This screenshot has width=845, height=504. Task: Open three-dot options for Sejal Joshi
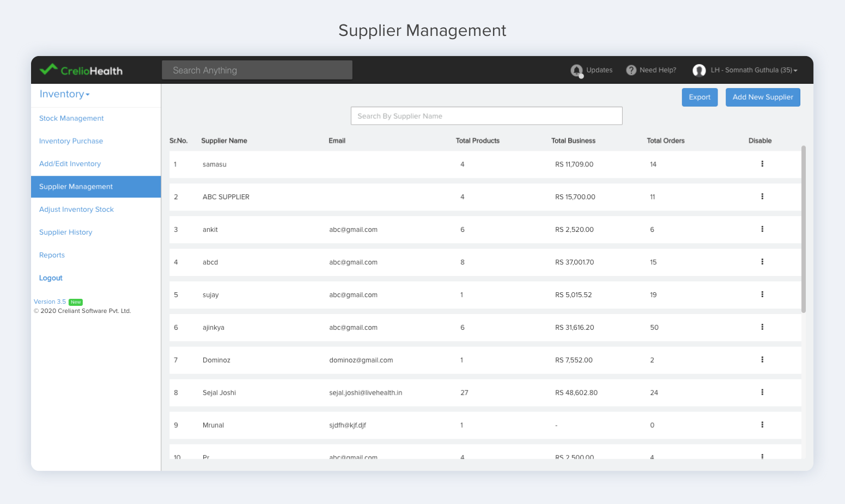[762, 392]
